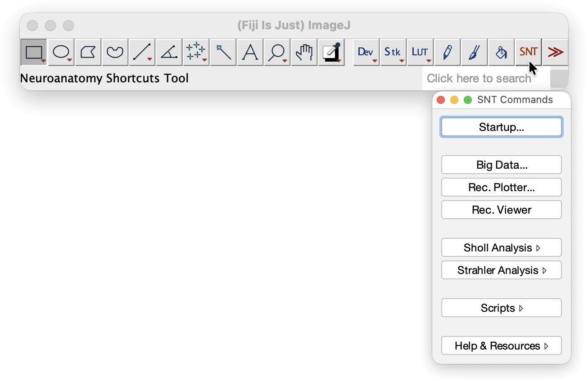Open Rec. Plotter...
The height and width of the screenshot is (381, 588).
502,187
